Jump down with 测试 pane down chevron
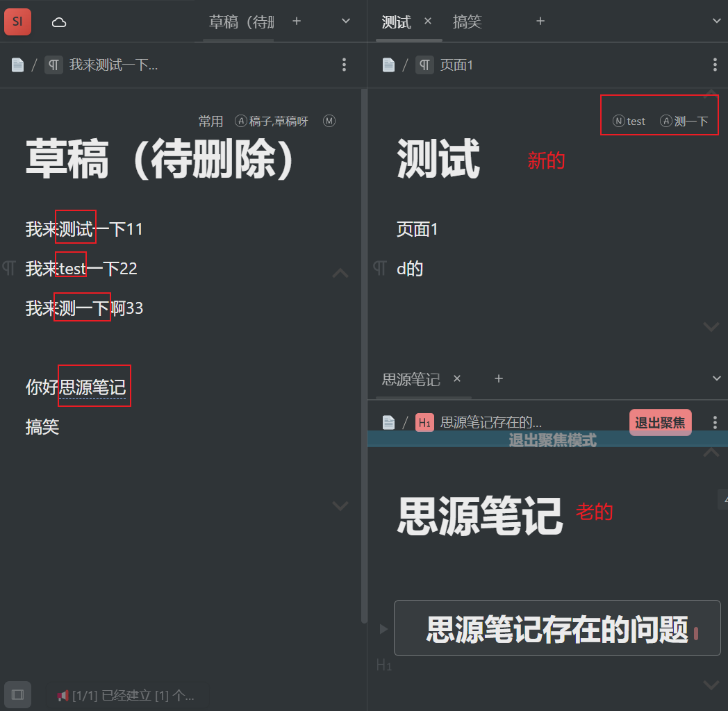This screenshot has height=711, width=728. coord(711,327)
